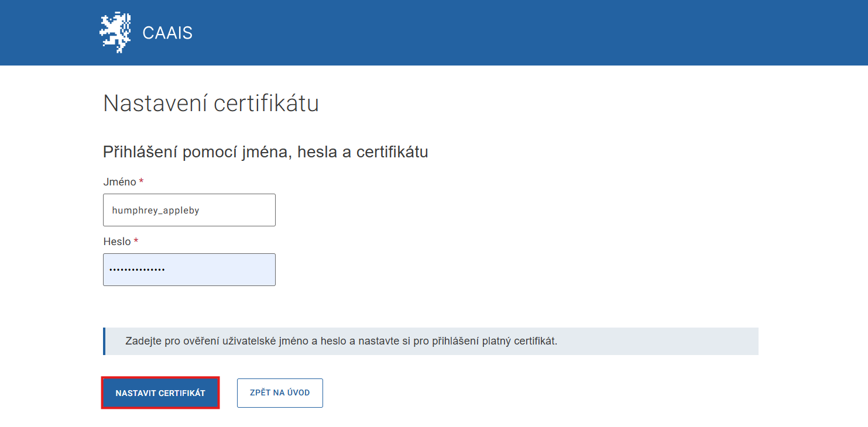Go back via Zpět na úvod button

pos(280,393)
